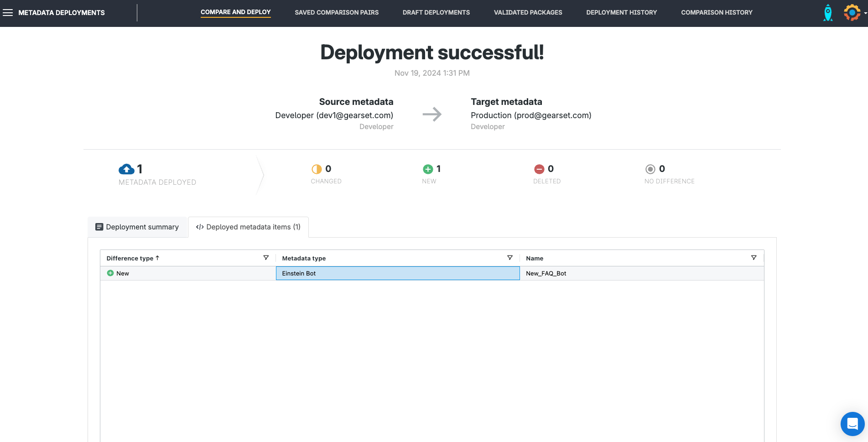The image size is (868, 442).
Task: Sort by Difference type column header
Action: click(x=130, y=258)
